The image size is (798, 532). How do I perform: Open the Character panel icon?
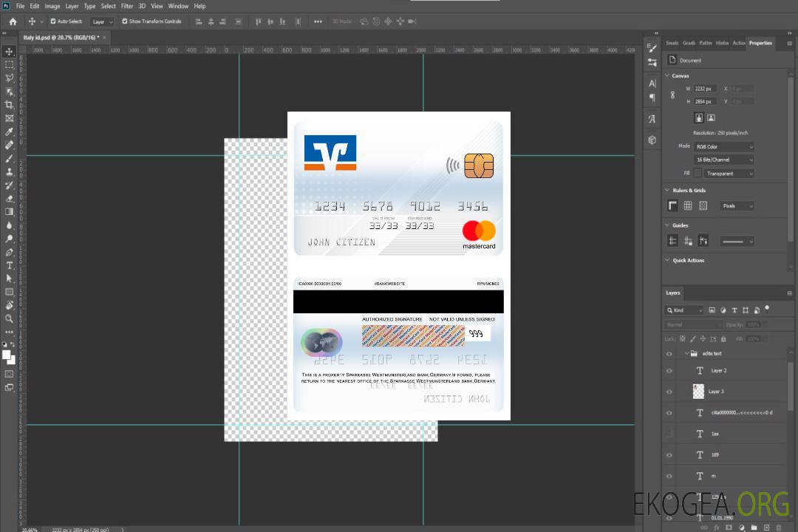[652, 83]
